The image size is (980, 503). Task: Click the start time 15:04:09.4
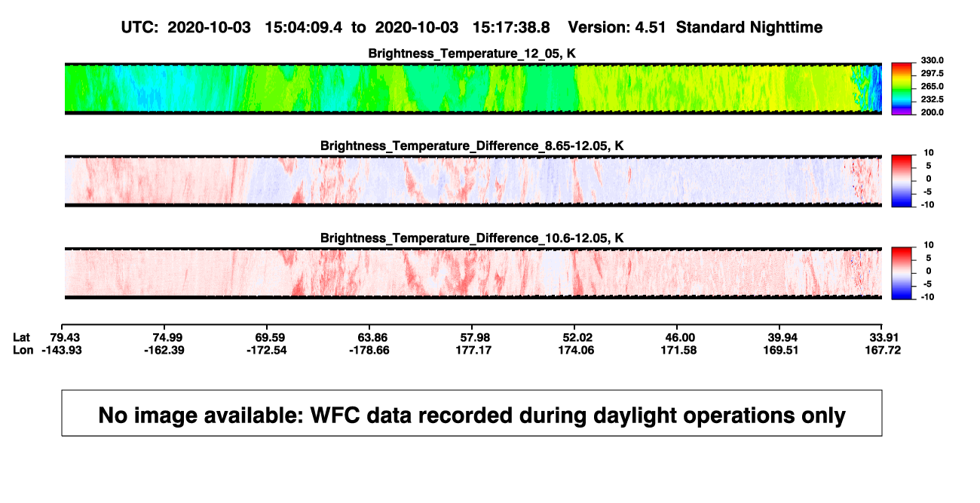[304, 27]
